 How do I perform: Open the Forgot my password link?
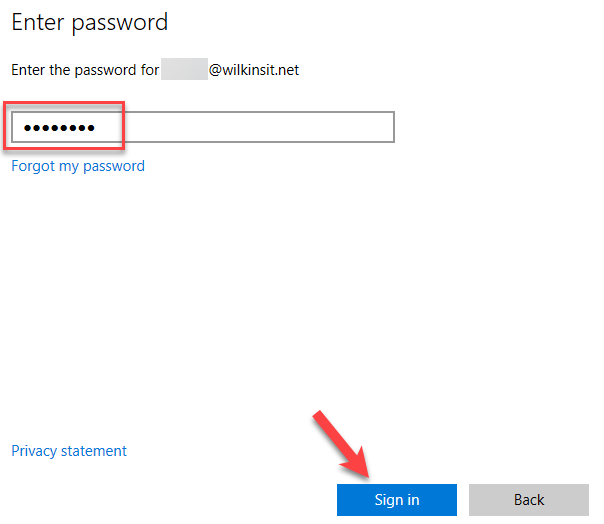tap(78, 166)
